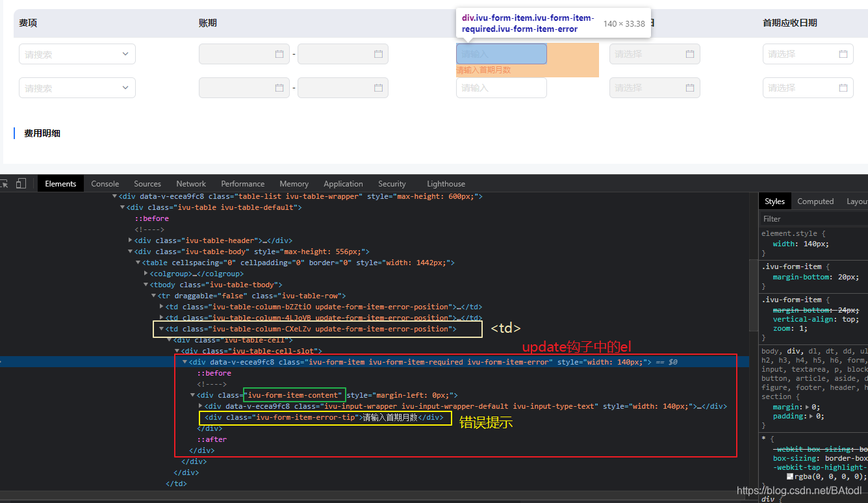Focus the Filter box in the Styles pane
The width and height of the screenshot is (868, 503).
[x=813, y=219]
